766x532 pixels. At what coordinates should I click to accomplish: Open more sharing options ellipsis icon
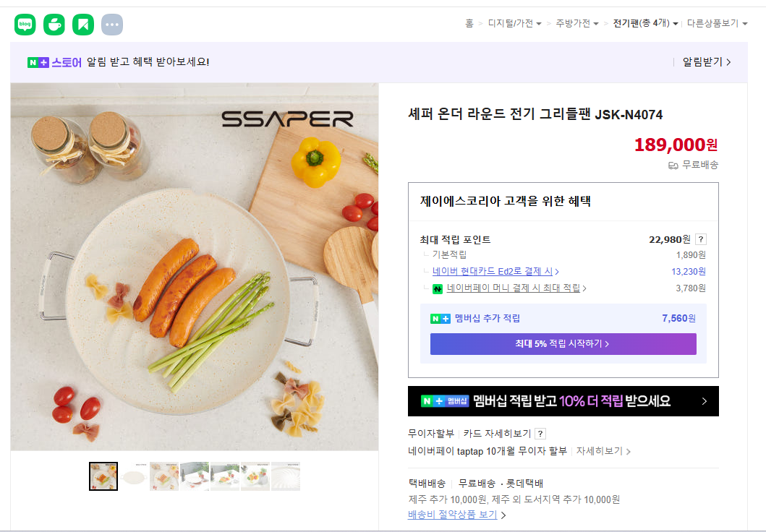[112, 25]
